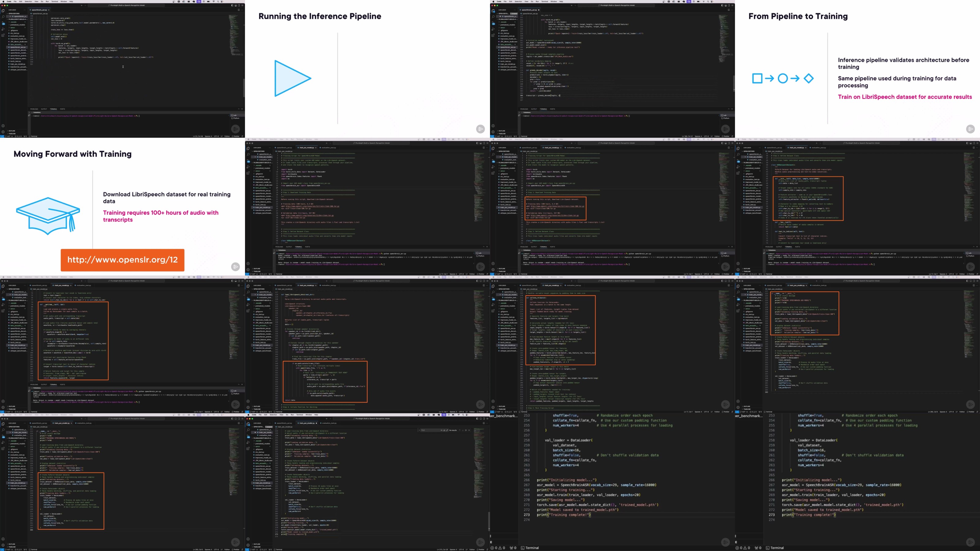980x551 pixels.
Task: Toggle Find in Selection icon in Find widget
Action: click(x=466, y=430)
